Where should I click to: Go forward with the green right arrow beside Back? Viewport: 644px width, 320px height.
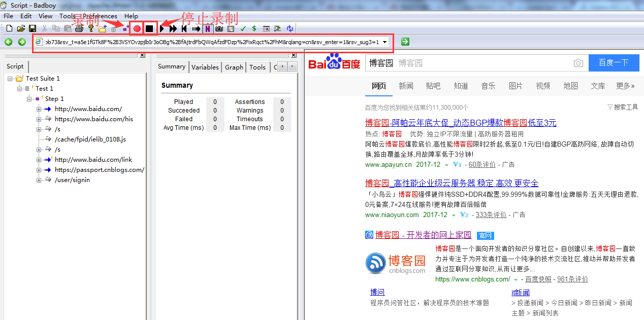22,42
